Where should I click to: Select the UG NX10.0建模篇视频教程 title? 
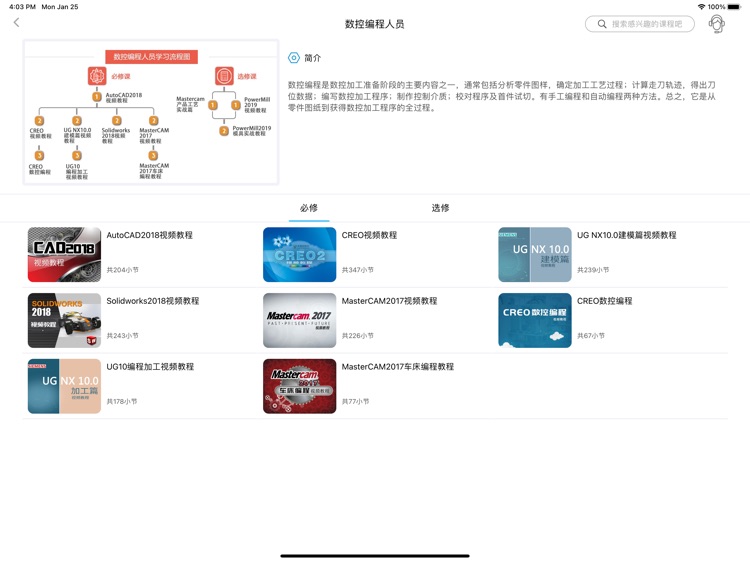627,235
